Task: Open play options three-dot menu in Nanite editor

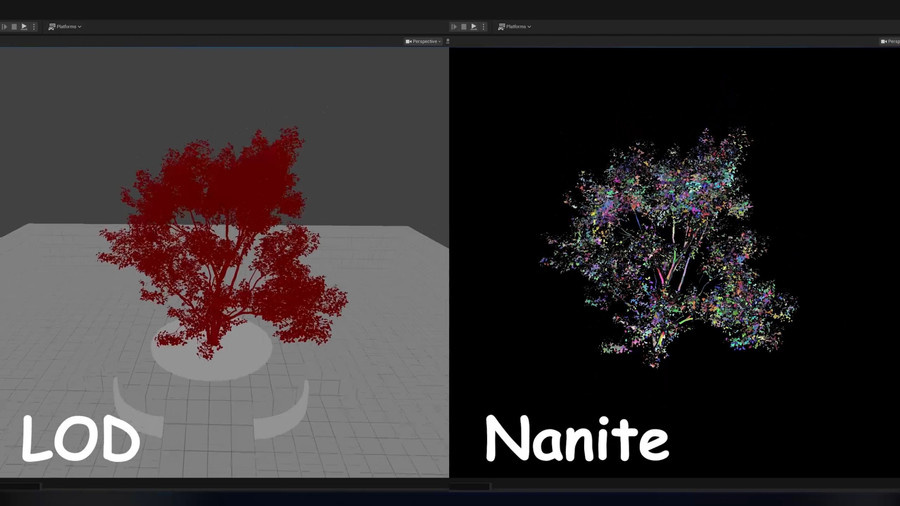Action: coord(483,26)
